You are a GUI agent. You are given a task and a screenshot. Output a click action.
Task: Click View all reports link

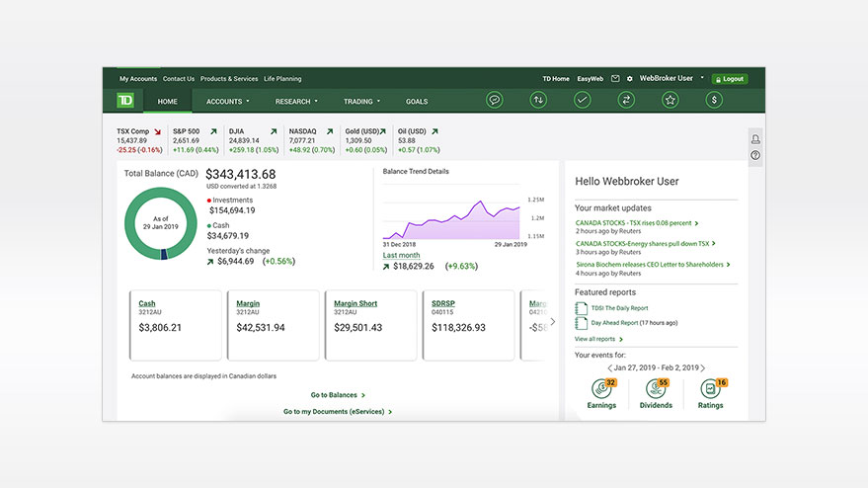(x=597, y=339)
